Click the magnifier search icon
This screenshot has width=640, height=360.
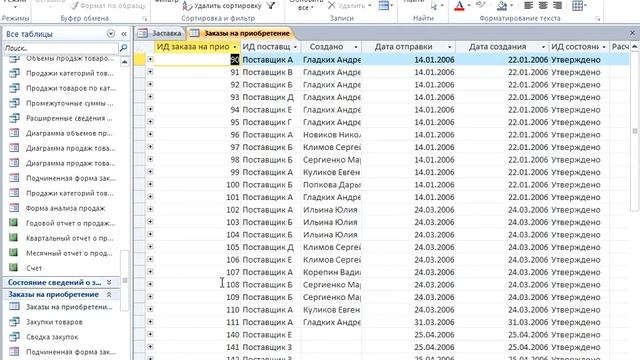tap(123, 48)
